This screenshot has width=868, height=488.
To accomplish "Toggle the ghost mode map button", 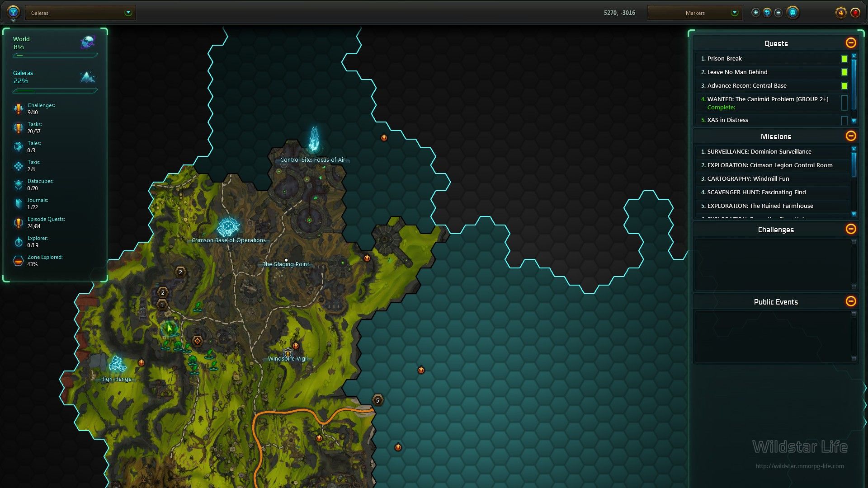I will (793, 13).
